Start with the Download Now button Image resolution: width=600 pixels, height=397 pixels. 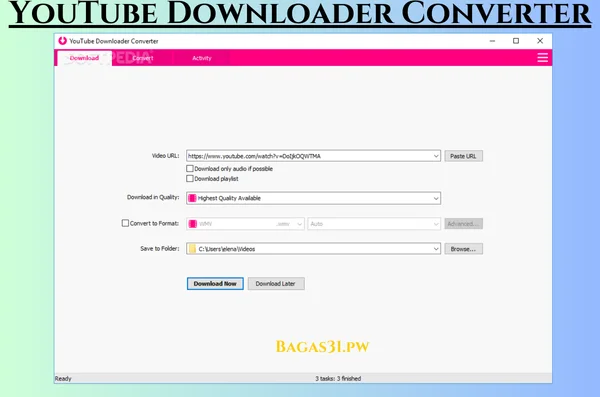coord(215,284)
